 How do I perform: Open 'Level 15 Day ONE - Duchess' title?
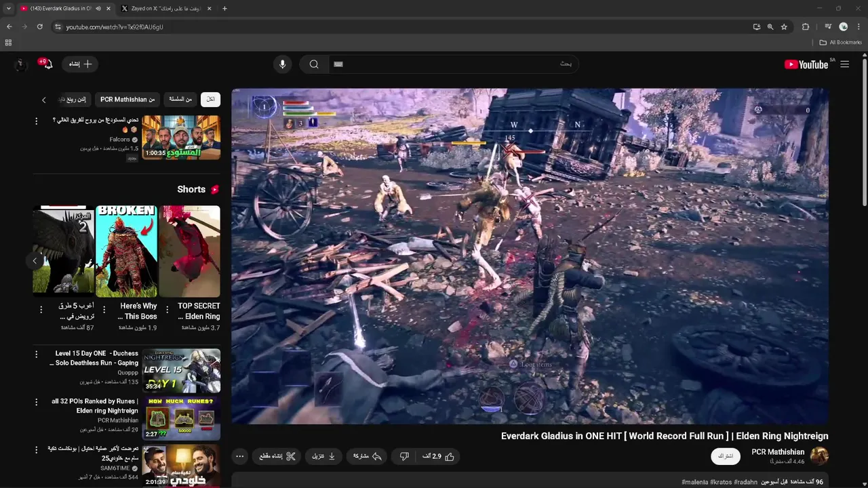pyautogui.click(x=94, y=358)
